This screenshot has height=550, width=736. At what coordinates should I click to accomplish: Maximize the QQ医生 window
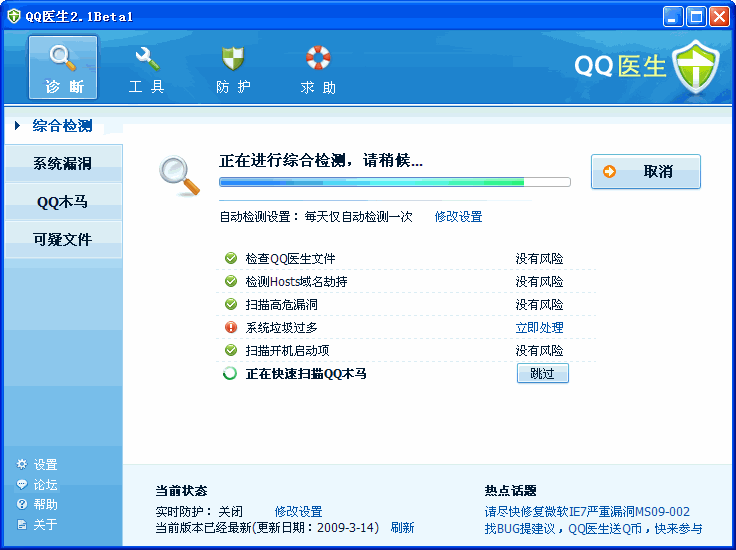pyautogui.click(x=696, y=17)
